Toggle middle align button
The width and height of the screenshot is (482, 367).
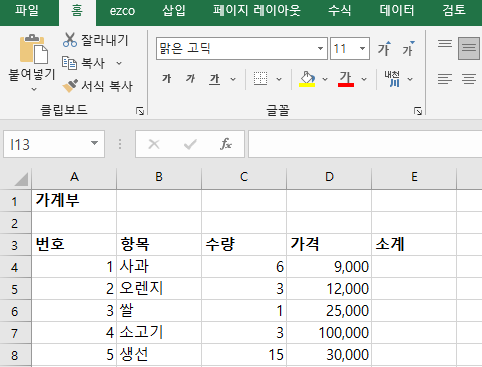click(x=469, y=49)
